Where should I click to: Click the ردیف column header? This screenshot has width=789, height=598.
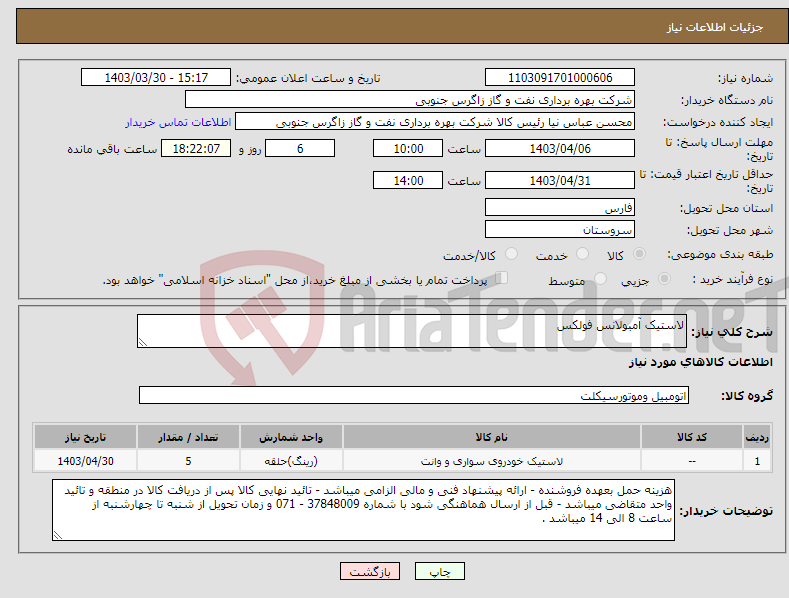tap(757, 436)
